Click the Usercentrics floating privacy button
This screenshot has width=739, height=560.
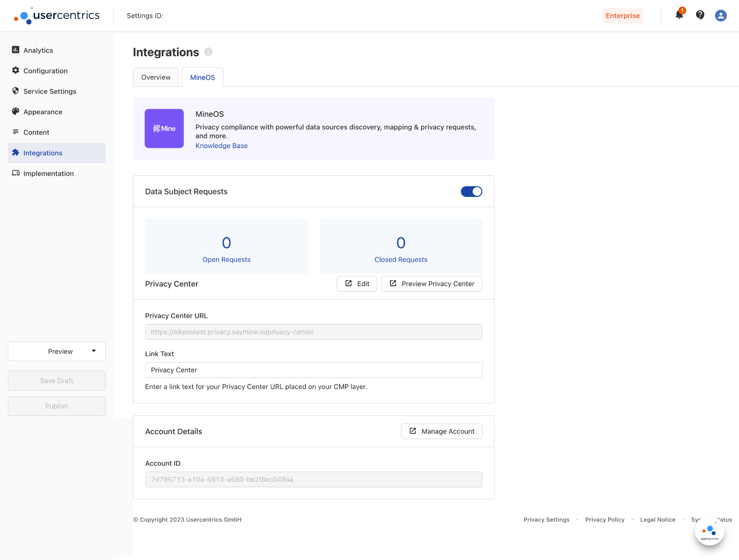tap(709, 531)
